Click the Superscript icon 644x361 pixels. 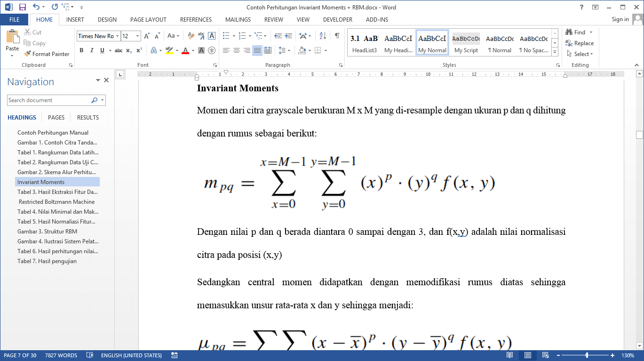coord(139,50)
